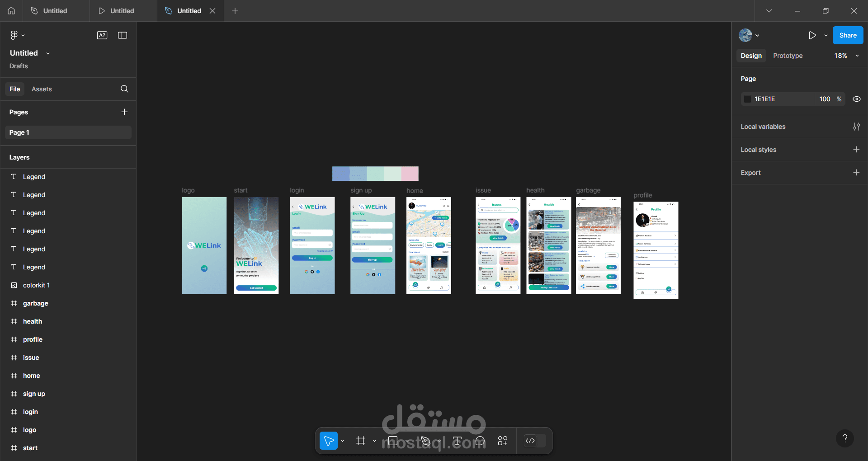
Task: Select the Text tool
Action: (x=457, y=441)
